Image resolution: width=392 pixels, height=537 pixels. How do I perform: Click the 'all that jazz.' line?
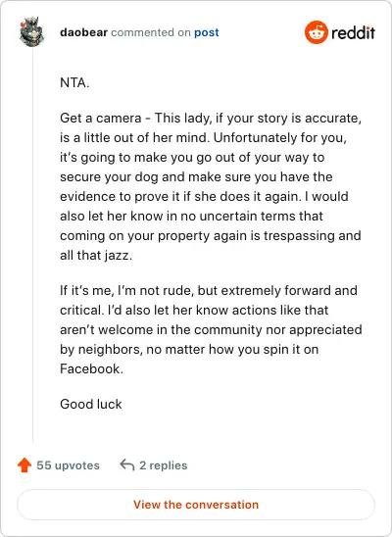[96, 256]
